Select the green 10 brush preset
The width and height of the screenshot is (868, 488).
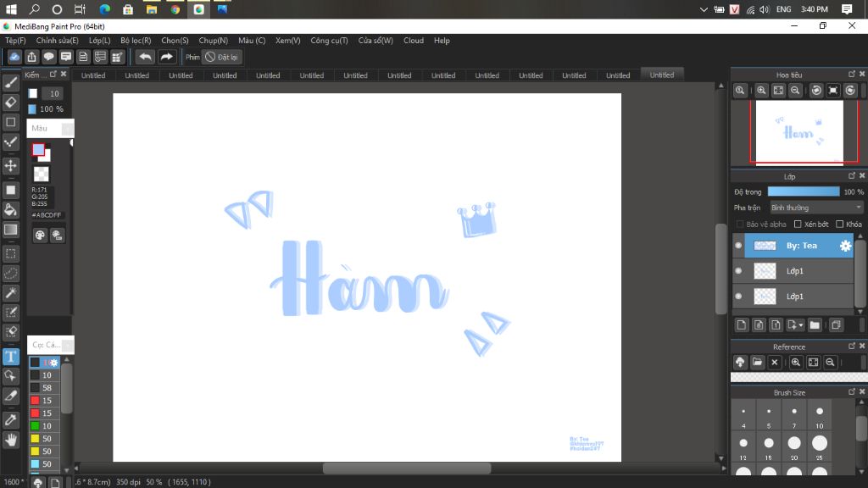click(44, 426)
